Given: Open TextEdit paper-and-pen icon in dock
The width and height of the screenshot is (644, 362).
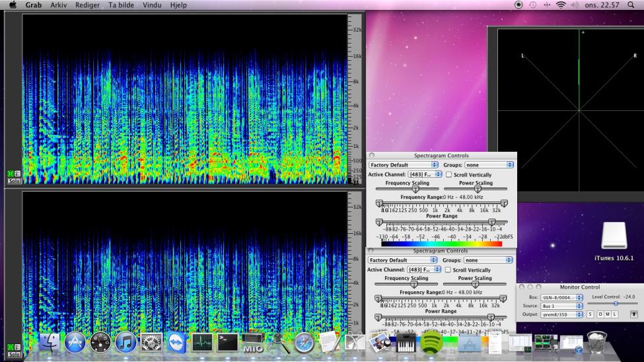Looking at the screenshot, I should click(330, 343).
